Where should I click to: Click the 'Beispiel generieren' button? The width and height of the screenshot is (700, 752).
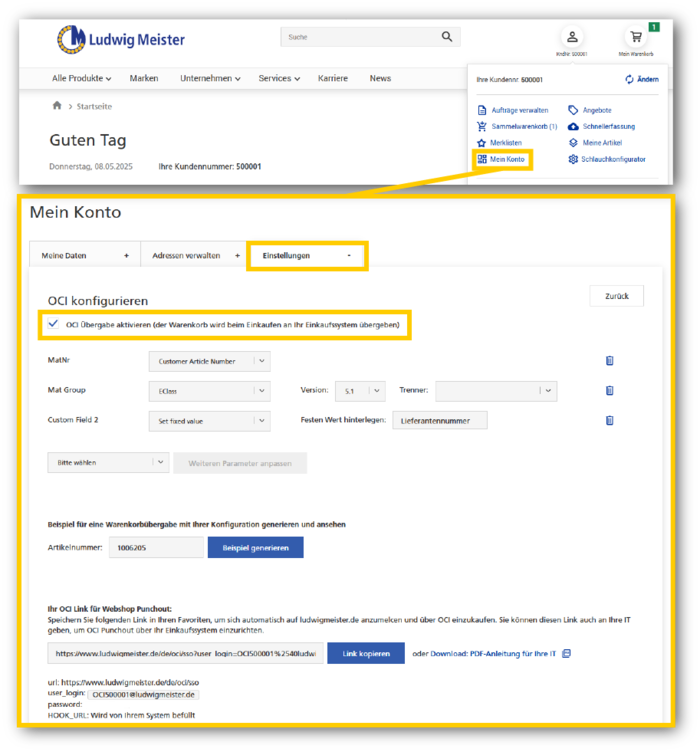click(x=255, y=547)
